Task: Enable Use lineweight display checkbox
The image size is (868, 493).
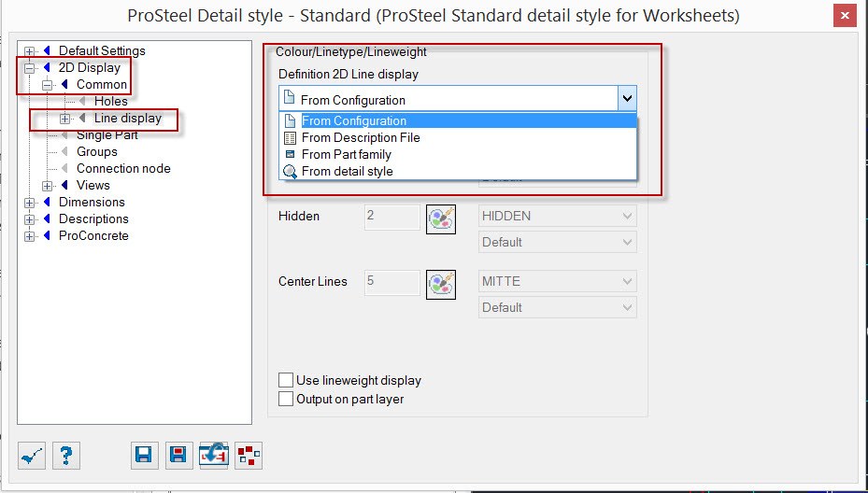Action: (x=286, y=380)
